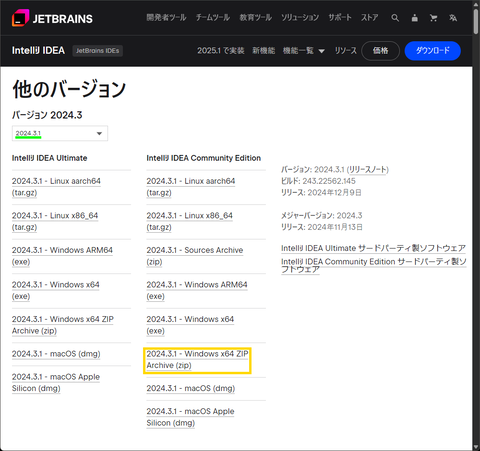
Task: Open the 開発者ツール menu
Action: 166,18
